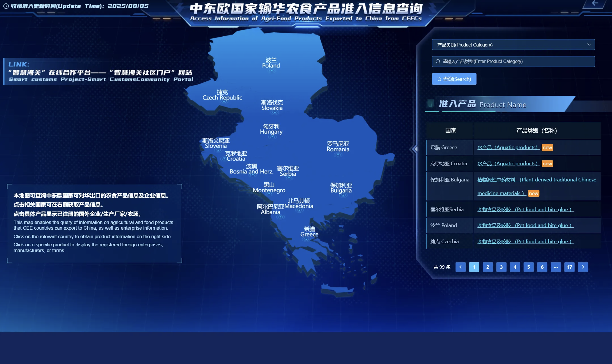Click the Bulgaria map marker
The width and height of the screenshot is (612, 364).
343,195
